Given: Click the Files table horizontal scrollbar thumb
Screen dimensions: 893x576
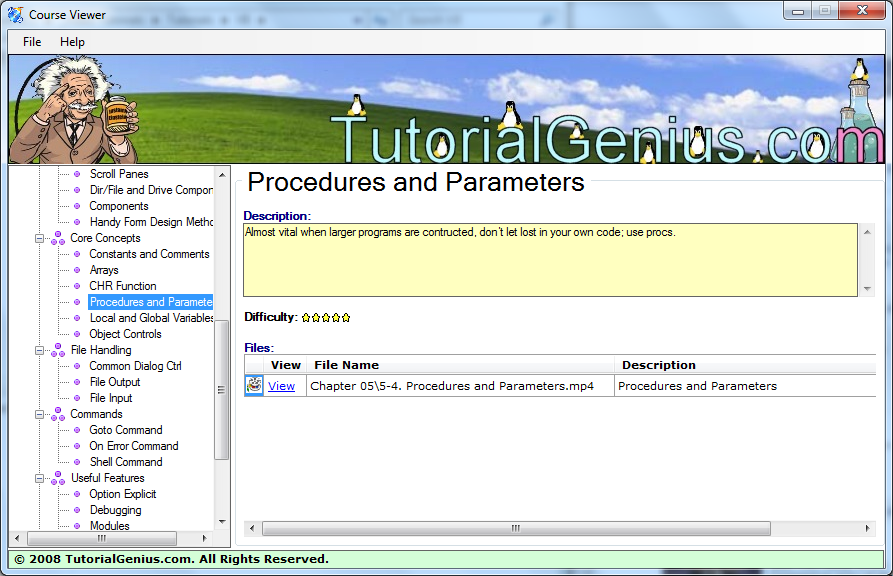Looking at the screenshot, I should point(516,528).
